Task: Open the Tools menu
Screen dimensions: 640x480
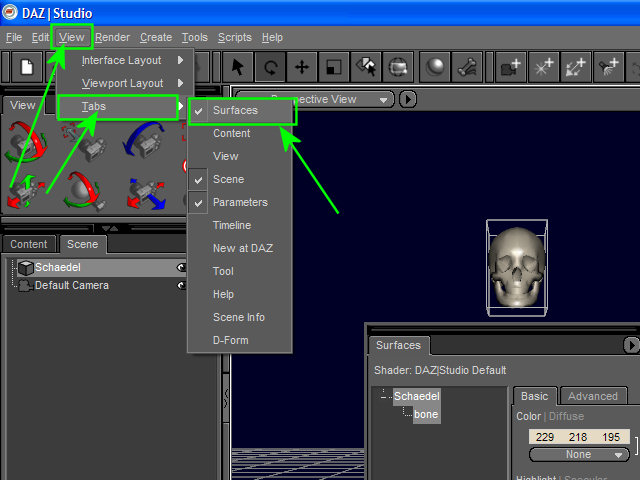Action: (x=195, y=38)
